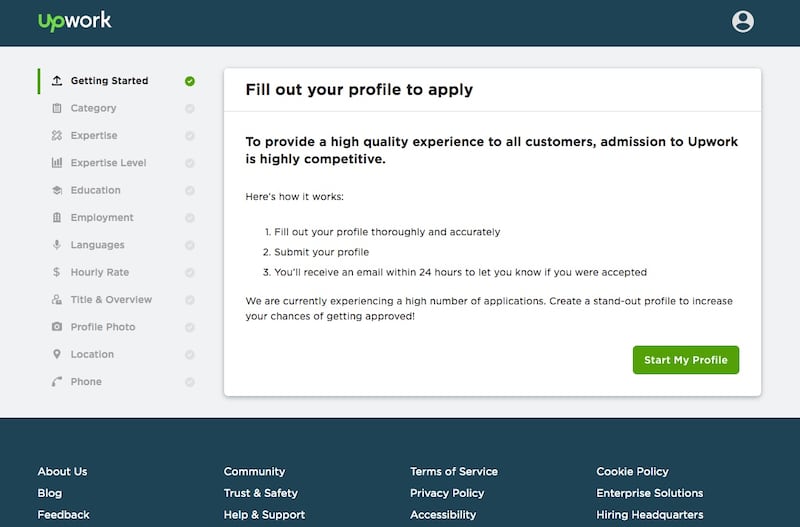Screen dimensions: 800x527
Task: Select the Location pin icon
Action: pos(57,354)
